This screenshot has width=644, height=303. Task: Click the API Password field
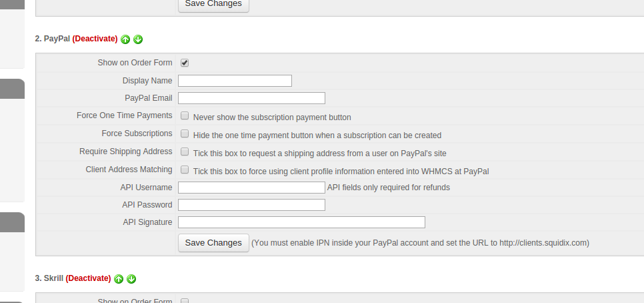click(251, 205)
